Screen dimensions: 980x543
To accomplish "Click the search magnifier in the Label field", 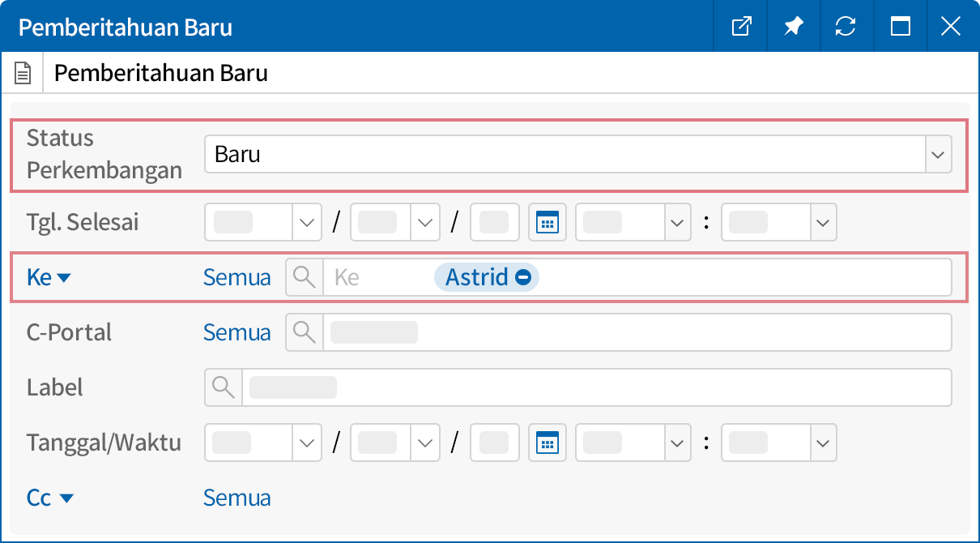I will [222, 387].
